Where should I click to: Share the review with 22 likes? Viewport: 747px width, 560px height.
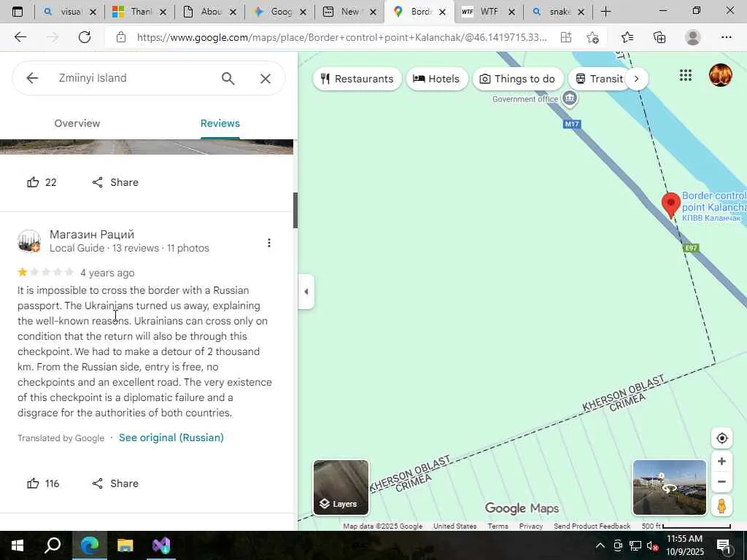coord(115,182)
